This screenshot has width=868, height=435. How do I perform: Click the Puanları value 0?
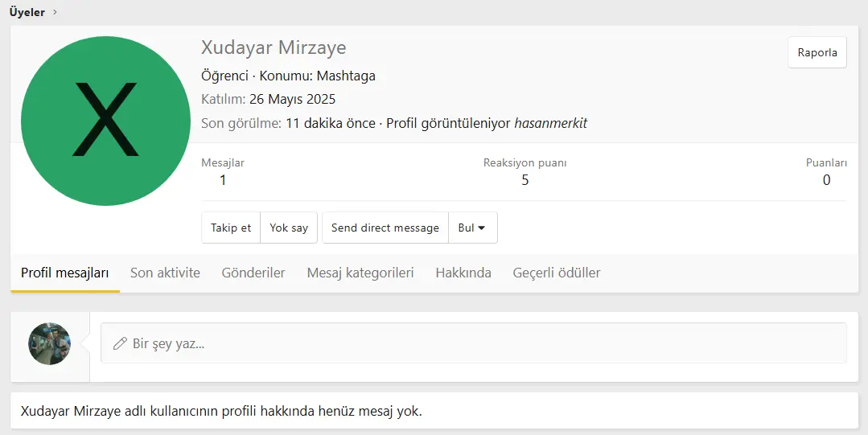pyautogui.click(x=826, y=180)
